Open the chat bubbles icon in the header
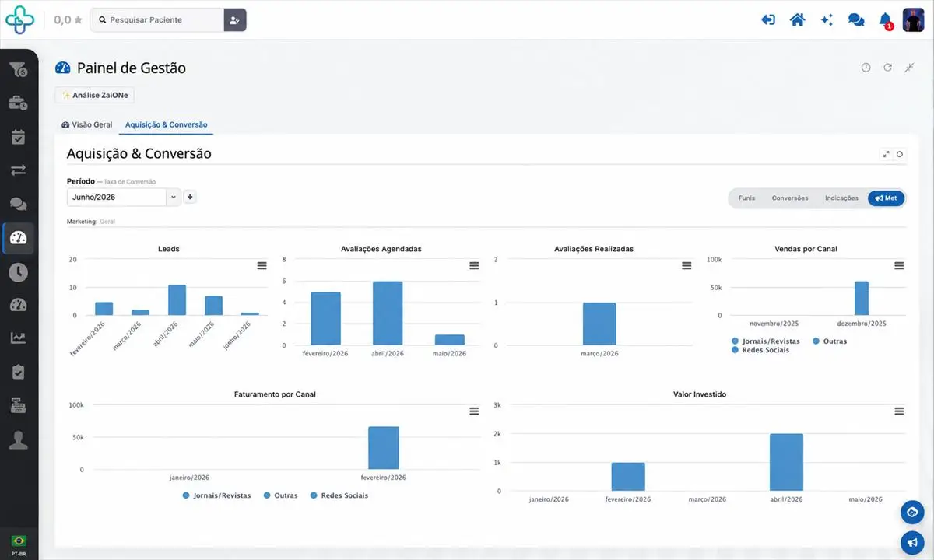This screenshot has width=934, height=560. coord(856,20)
